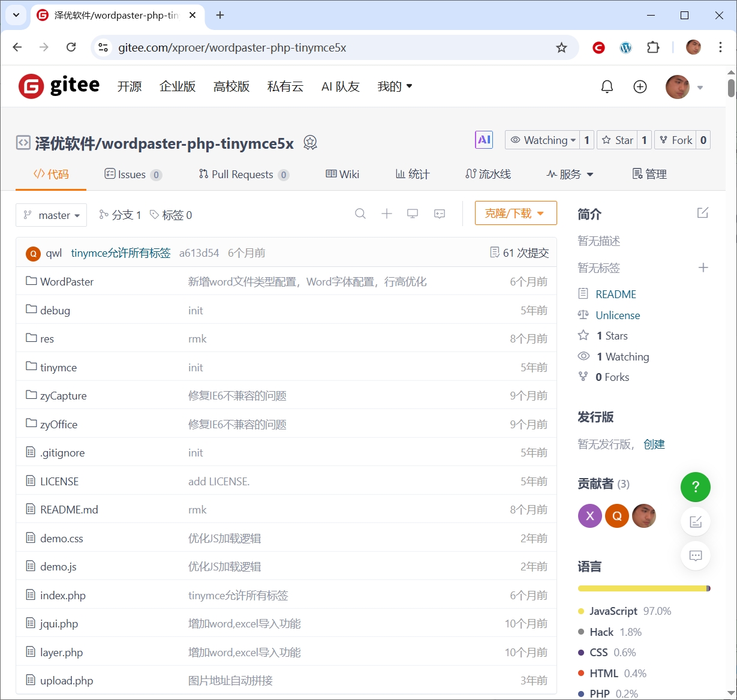
Task: Open the README.md file
Action: (69, 510)
